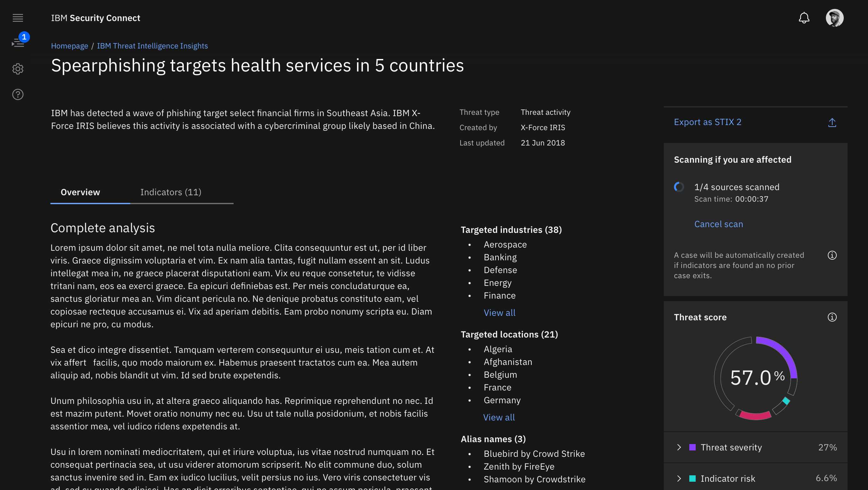Click the Finance industry item
This screenshot has height=490, width=868.
[500, 296]
